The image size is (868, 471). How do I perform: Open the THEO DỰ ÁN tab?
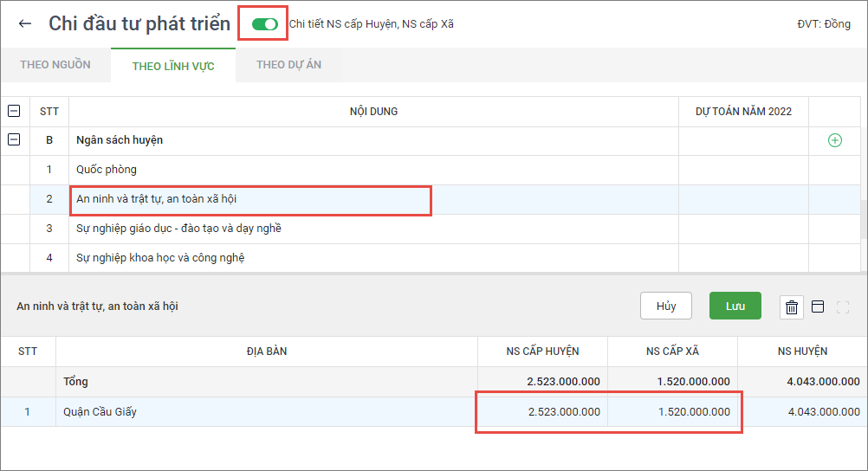[288, 65]
